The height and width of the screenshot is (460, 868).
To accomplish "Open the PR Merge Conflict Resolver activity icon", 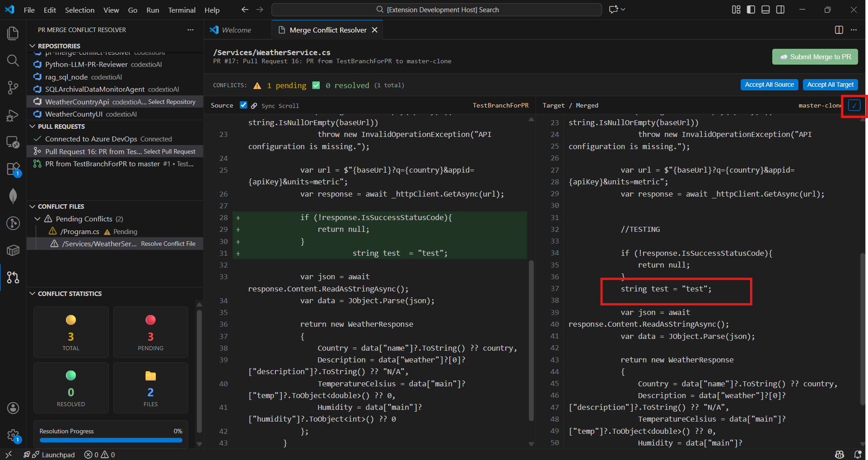I will pyautogui.click(x=13, y=277).
